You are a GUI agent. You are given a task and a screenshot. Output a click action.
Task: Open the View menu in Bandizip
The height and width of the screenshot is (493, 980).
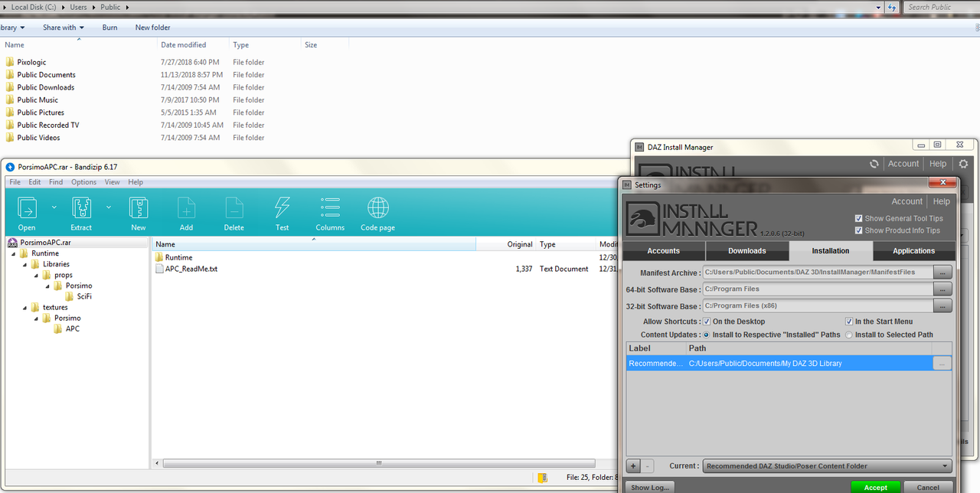pos(113,182)
